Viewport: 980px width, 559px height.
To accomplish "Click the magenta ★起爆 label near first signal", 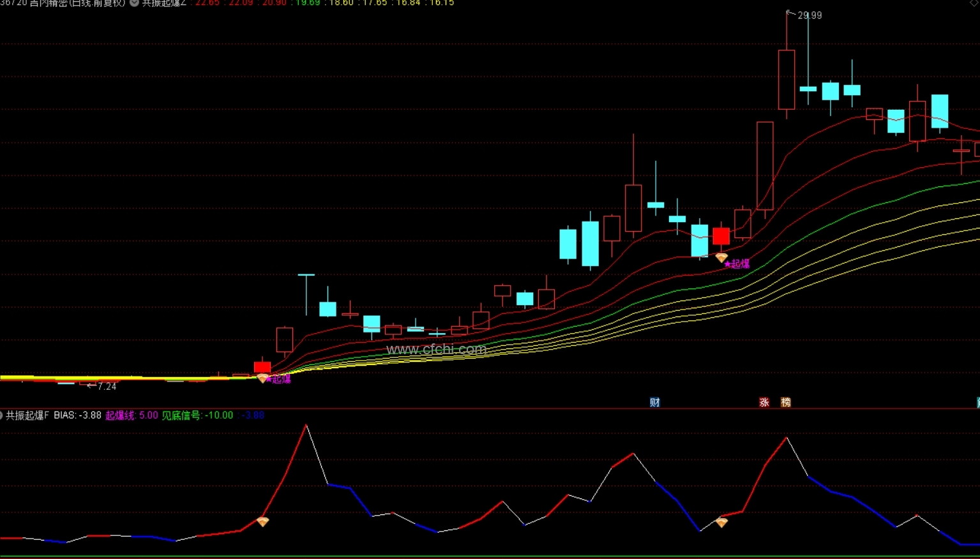I will (x=278, y=379).
